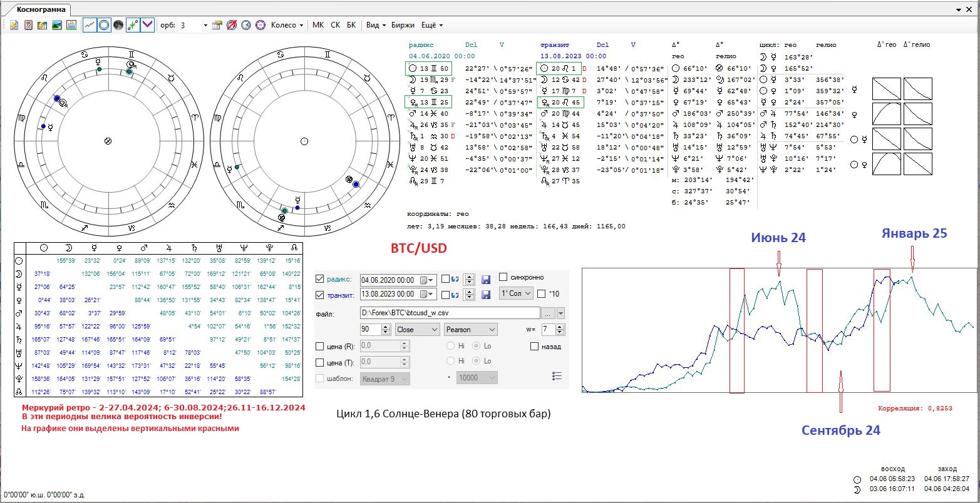Screen dimensions: 980x503
Task: Enable the *10 checkbox
Action: [x=542, y=293]
